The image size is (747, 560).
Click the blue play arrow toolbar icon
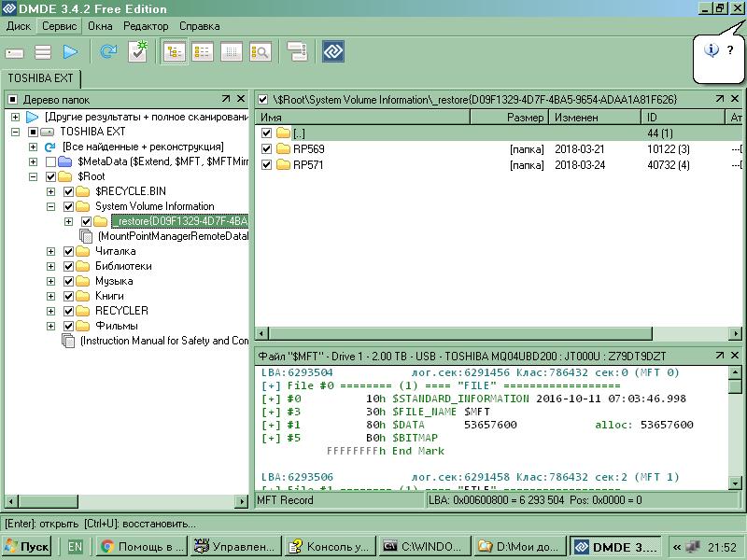click(70, 52)
